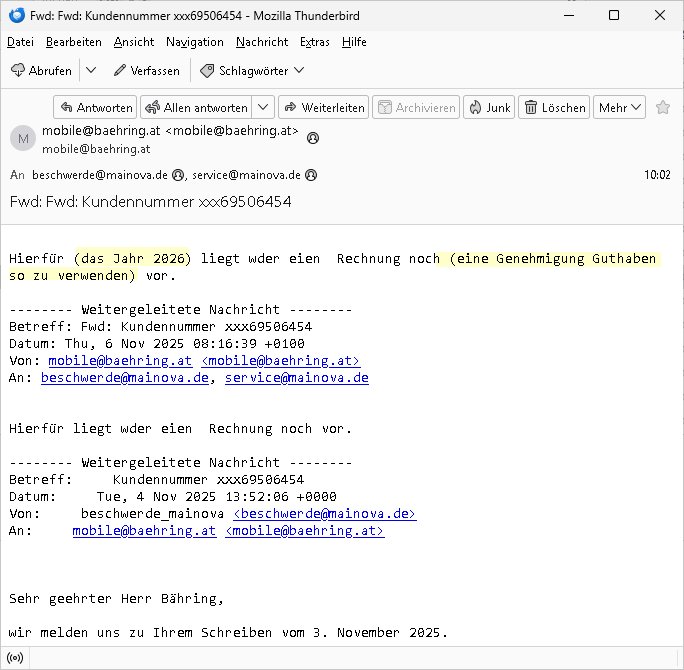Open the Mehr actions dropdown

point(620,108)
